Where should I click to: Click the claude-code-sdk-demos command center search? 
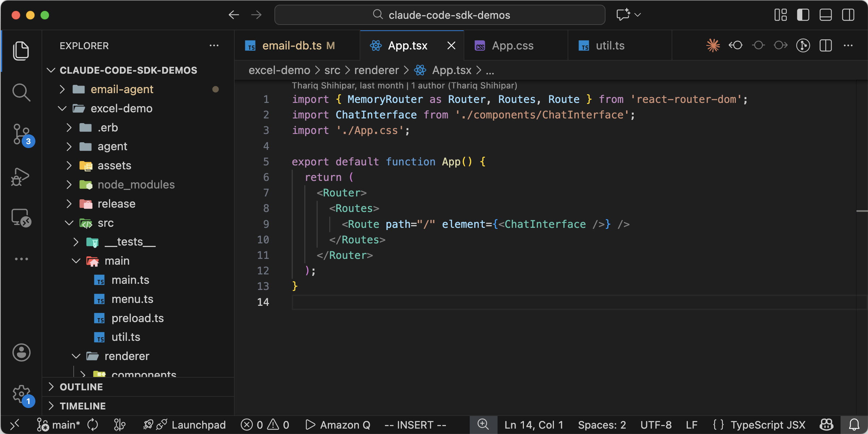coord(440,15)
